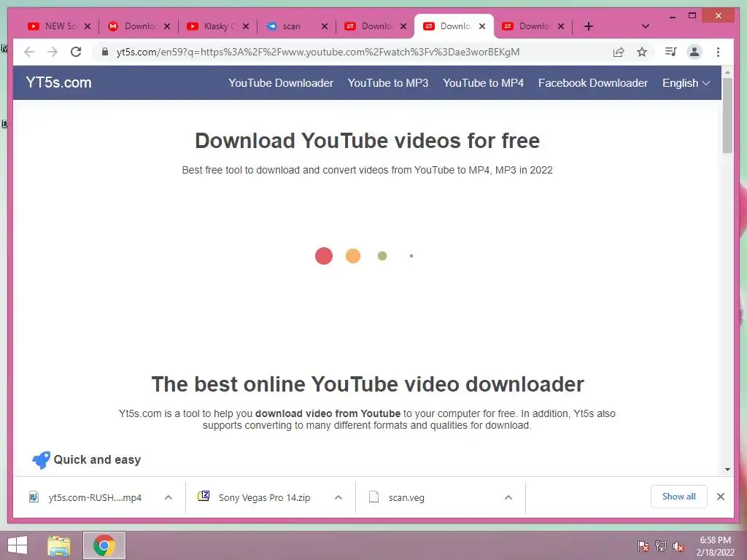Image resolution: width=747 pixels, height=560 pixels.
Task: Click 'The best online YouTube video downloader' heading
Action: point(368,384)
